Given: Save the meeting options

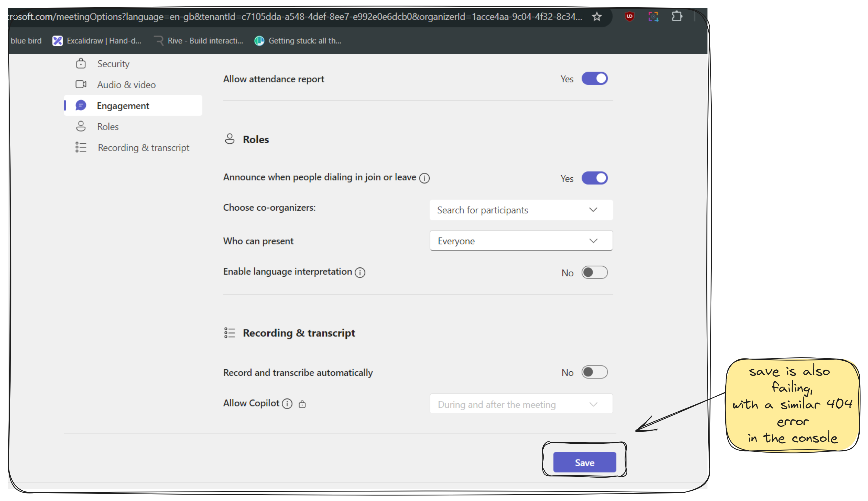Looking at the screenshot, I should coord(584,463).
